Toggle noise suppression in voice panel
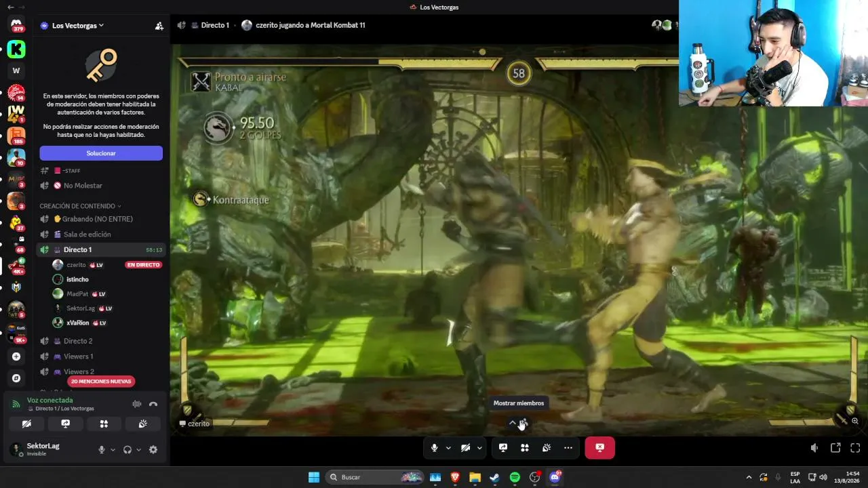The image size is (868, 488). 137,404
